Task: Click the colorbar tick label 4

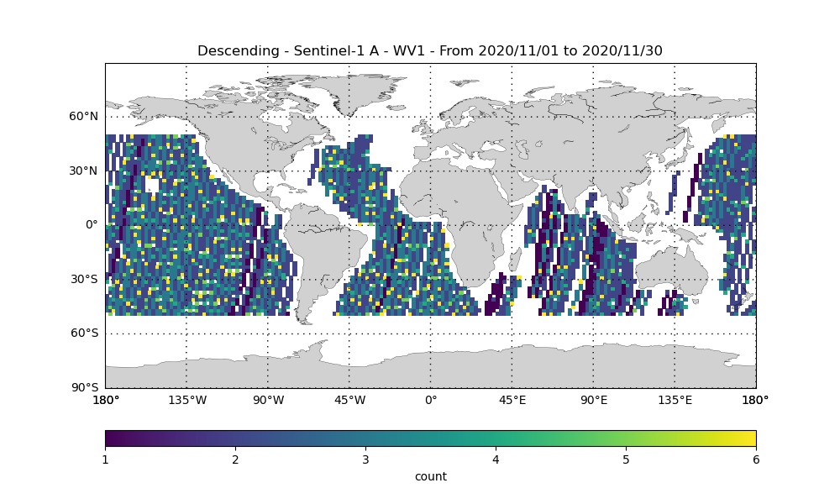Action: (x=496, y=459)
